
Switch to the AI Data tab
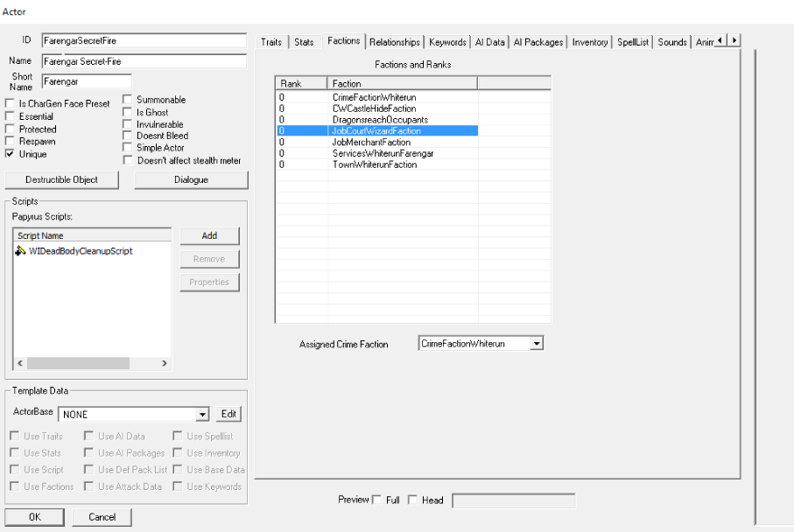point(489,42)
